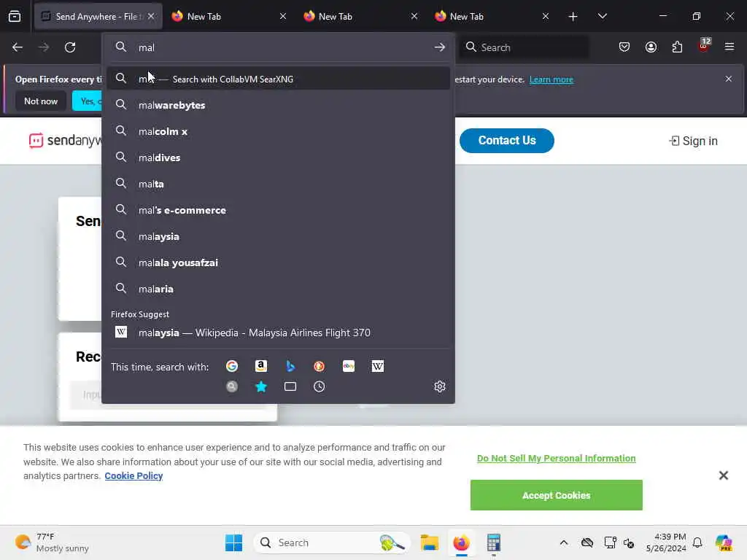Open Malaysia Airlines Flight 370 Wikipedia suggestion

coord(278,332)
